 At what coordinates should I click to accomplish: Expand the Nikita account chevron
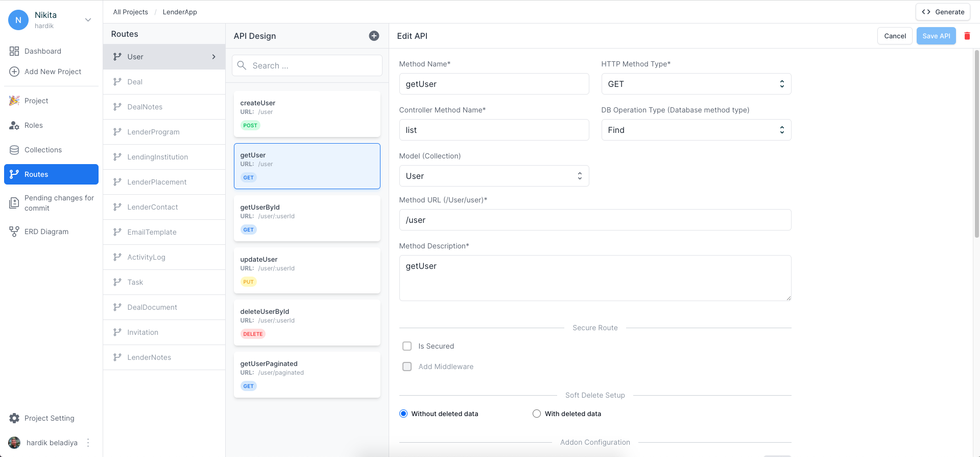click(88, 20)
